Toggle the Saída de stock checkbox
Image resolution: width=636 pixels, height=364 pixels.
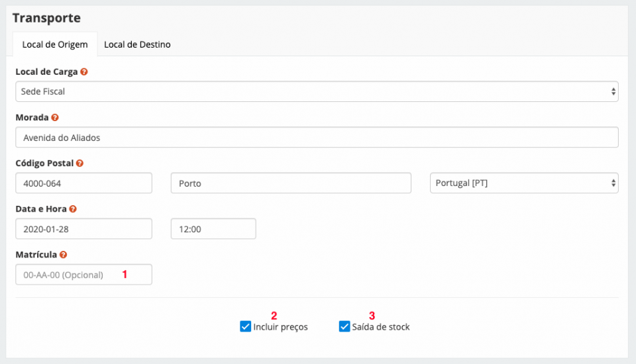[344, 326]
